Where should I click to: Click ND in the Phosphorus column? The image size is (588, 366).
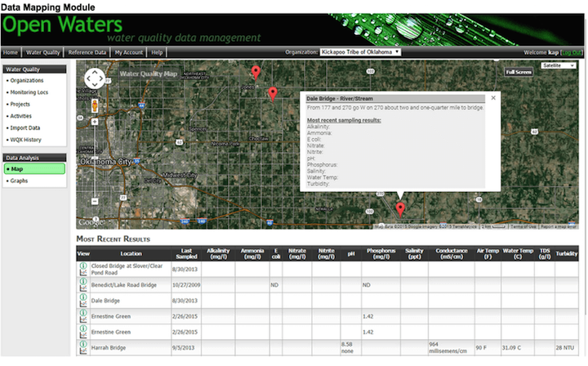click(x=367, y=285)
